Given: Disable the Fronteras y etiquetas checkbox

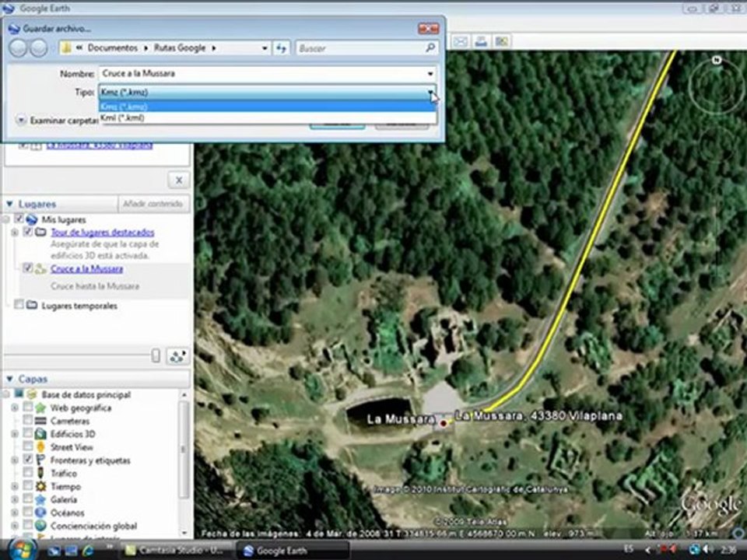Looking at the screenshot, I should point(28,460).
